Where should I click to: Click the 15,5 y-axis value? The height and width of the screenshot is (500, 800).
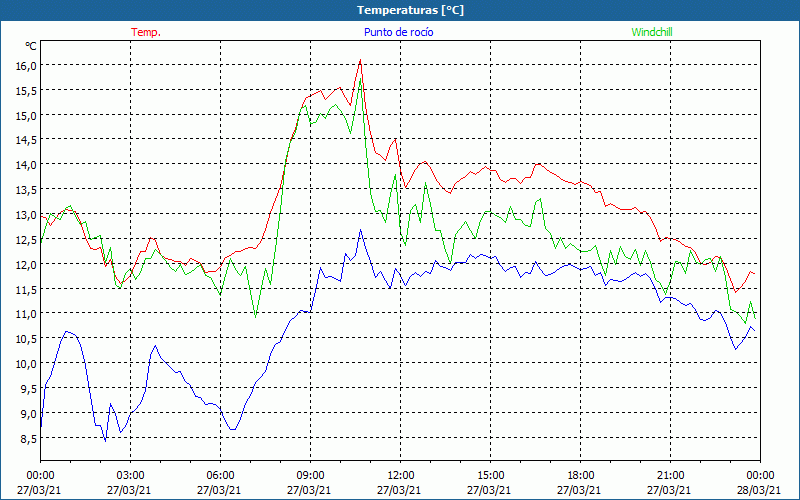(27, 90)
